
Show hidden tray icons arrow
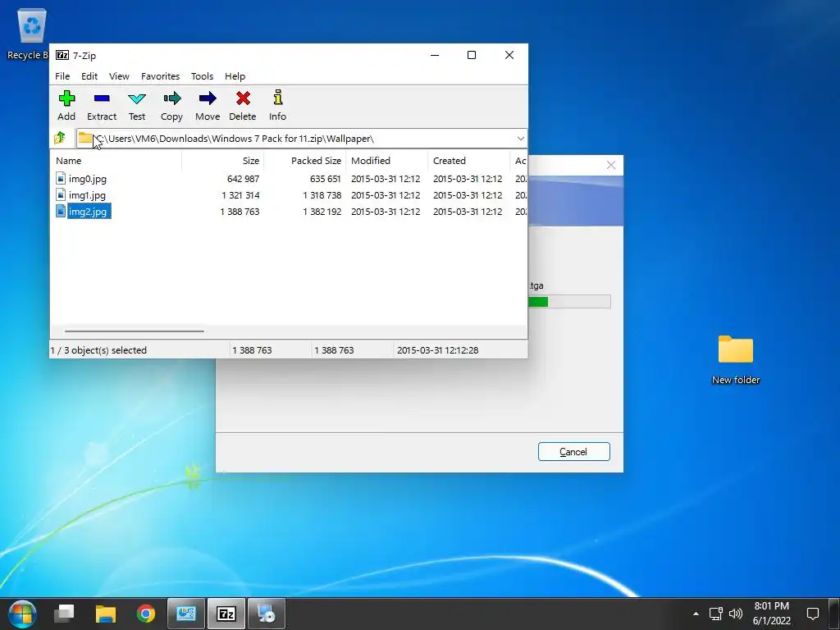coord(696,614)
